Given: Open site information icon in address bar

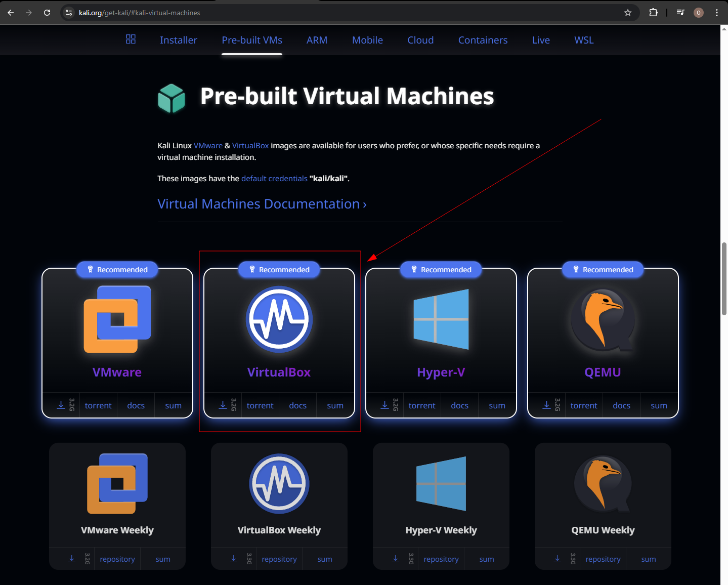Looking at the screenshot, I should (x=69, y=13).
